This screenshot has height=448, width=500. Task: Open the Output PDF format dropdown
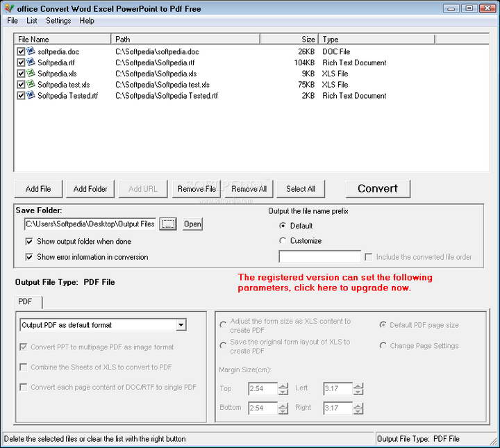(x=181, y=325)
